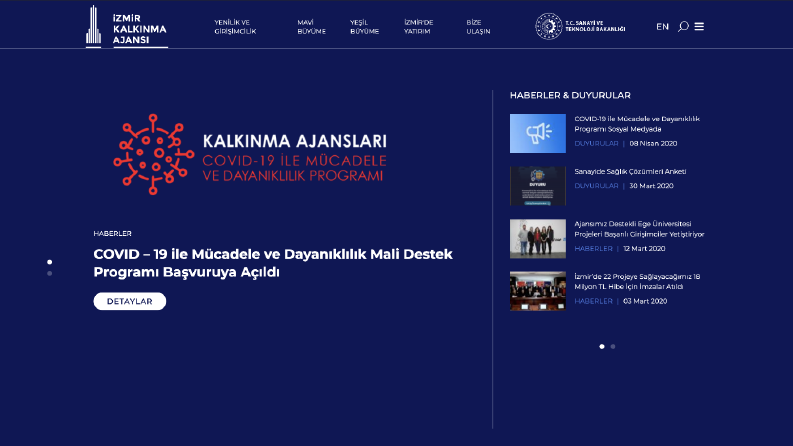
Task: Click T.C. Sanayi ve Teknoloji Bakanlığı text
Action: pyautogui.click(x=595, y=26)
